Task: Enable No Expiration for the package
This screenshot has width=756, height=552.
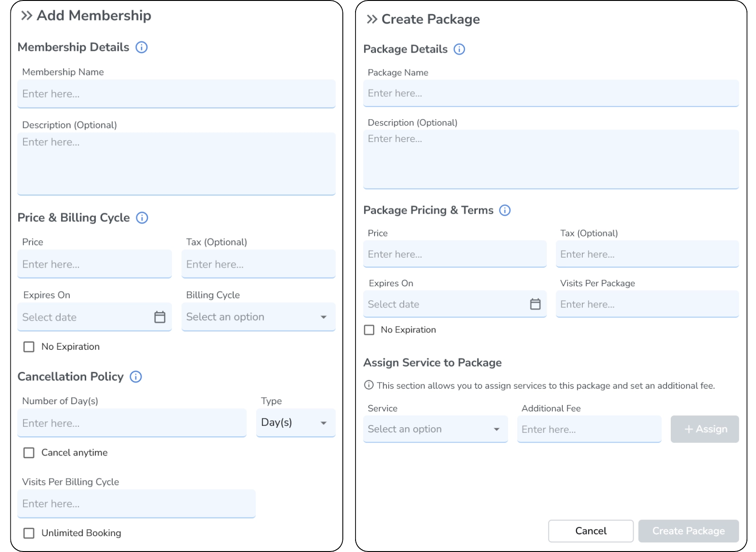Action: point(370,330)
